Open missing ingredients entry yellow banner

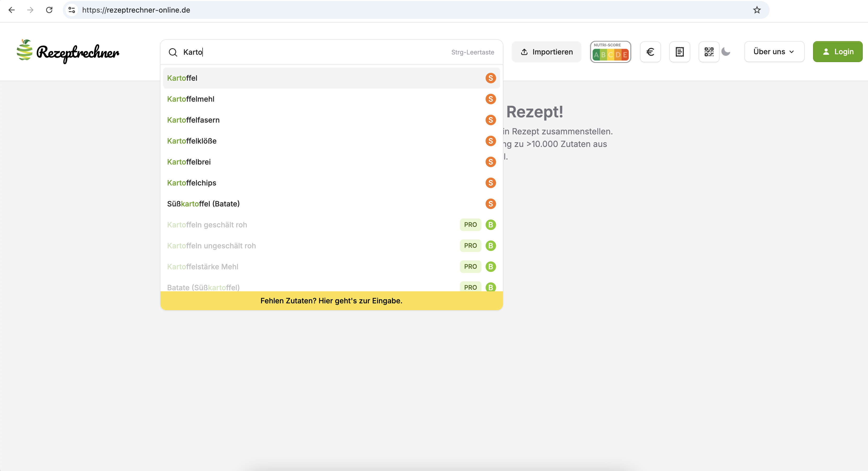[331, 300]
